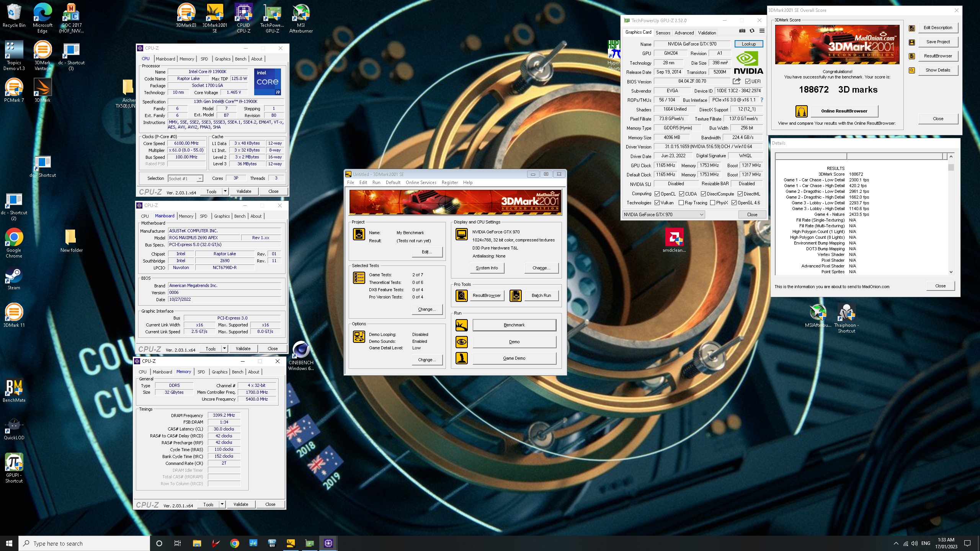The image size is (980, 551).
Task: Toggle the CUDA checkbox in GPU-Z
Action: pyautogui.click(x=682, y=194)
